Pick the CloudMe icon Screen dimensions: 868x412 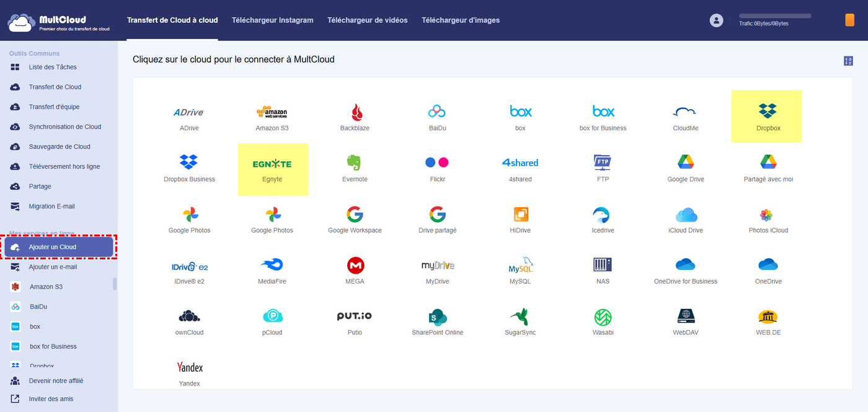pyautogui.click(x=685, y=112)
